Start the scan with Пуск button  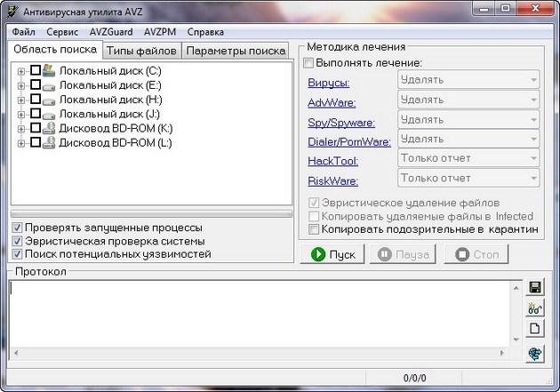[332, 254]
